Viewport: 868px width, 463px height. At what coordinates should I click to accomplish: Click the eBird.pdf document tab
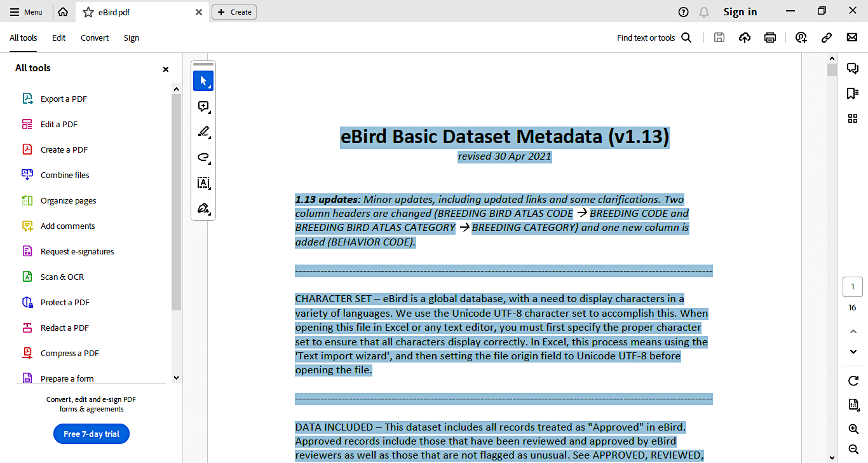[141, 12]
